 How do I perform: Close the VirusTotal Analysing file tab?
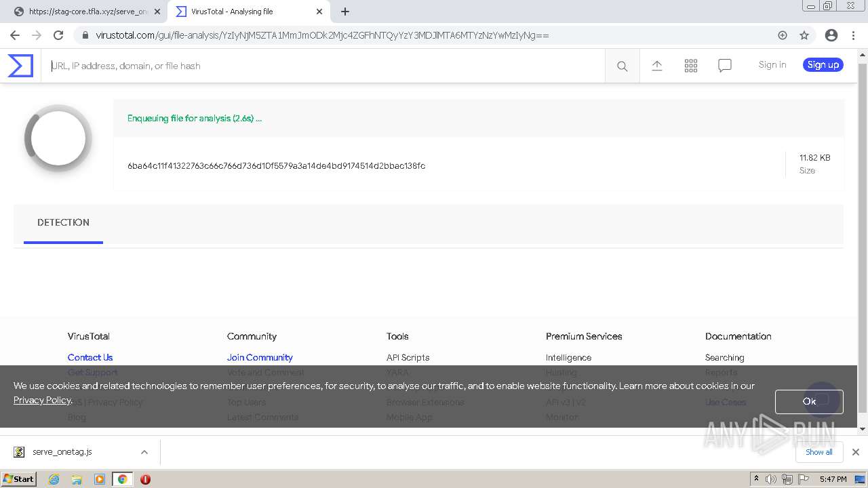319,12
